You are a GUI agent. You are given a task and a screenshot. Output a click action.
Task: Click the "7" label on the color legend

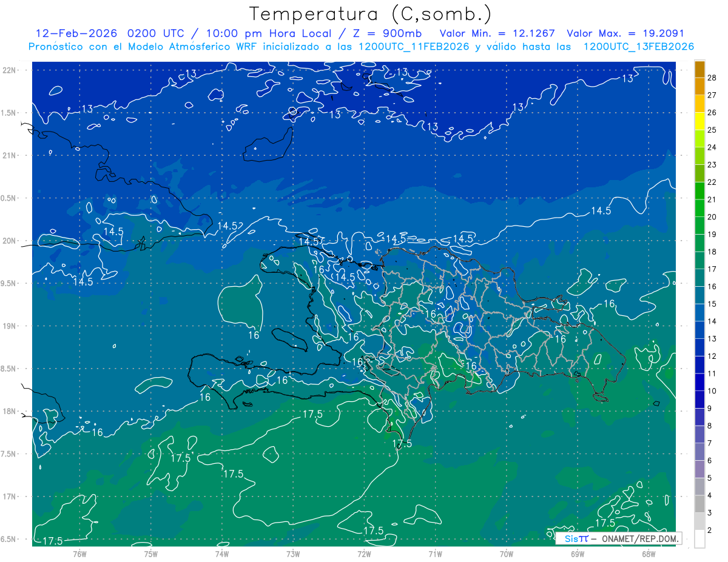(x=710, y=443)
